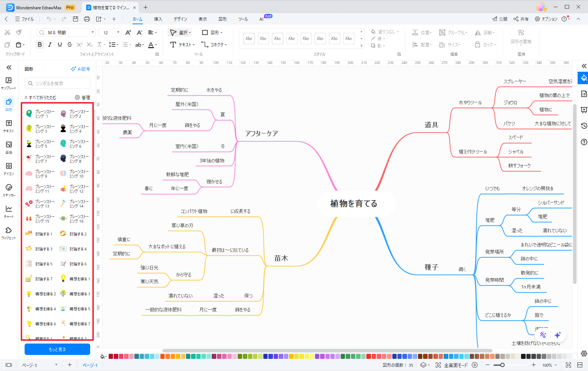This screenshot has width=588, height=371.
Task: Open the zoom level 100% dropdown
Action: [549, 365]
